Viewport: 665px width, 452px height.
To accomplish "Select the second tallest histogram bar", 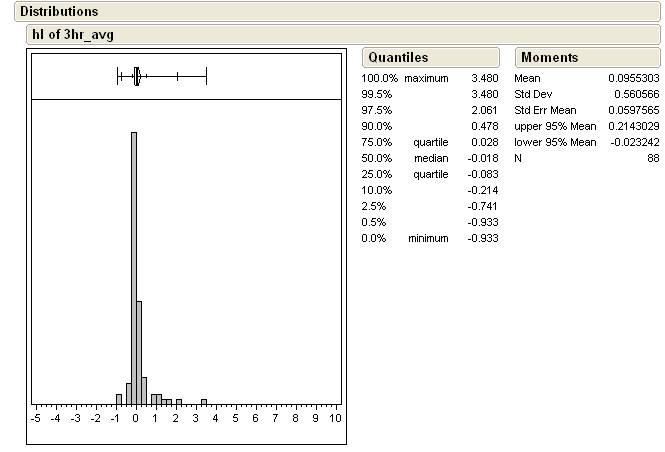I will click(139, 352).
